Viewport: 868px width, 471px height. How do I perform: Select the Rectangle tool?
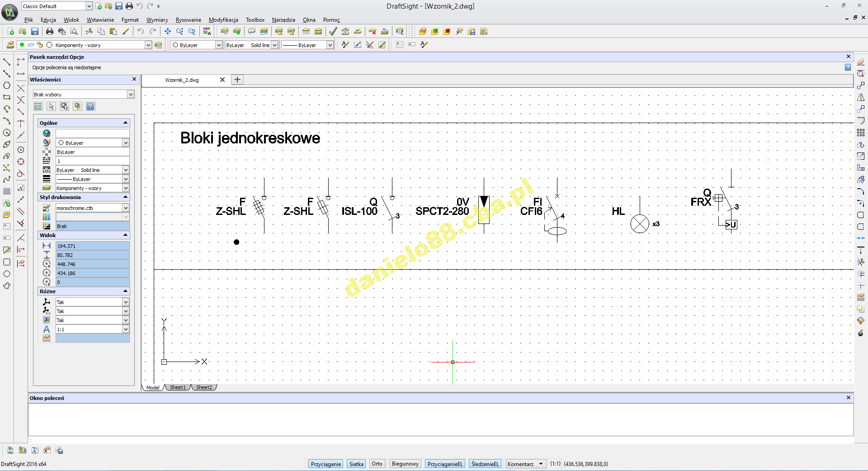7,97
